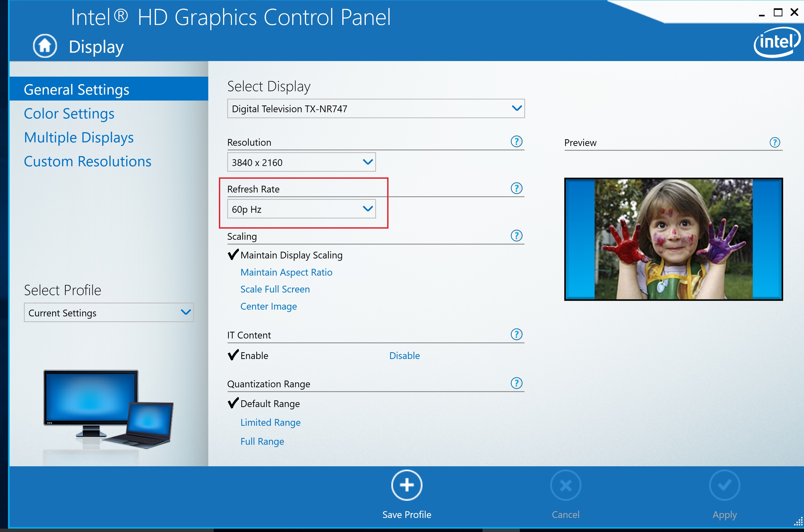This screenshot has width=804, height=532.
Task: Click the Intel logo
Action: pos(777,42)
